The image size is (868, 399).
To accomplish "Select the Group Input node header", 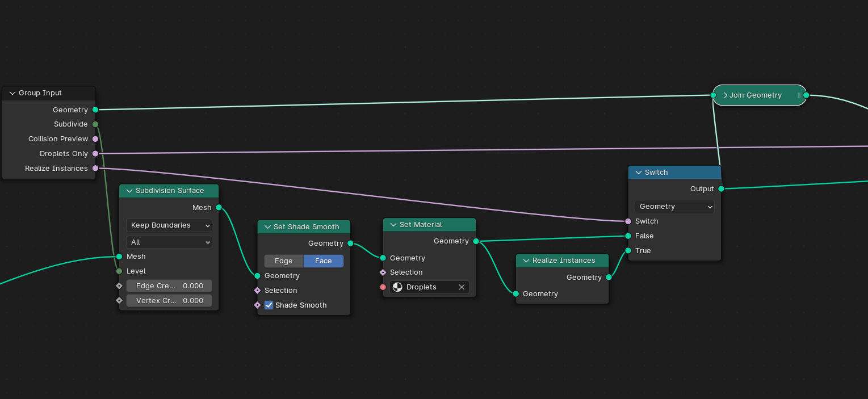I will click(x=49, y=93).
